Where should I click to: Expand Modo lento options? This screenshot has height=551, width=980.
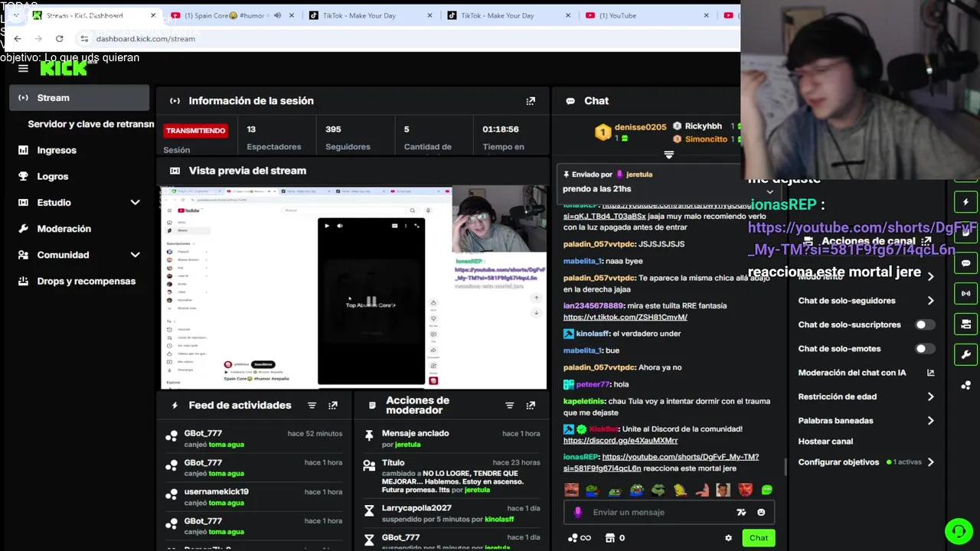(x=930, y=276)
